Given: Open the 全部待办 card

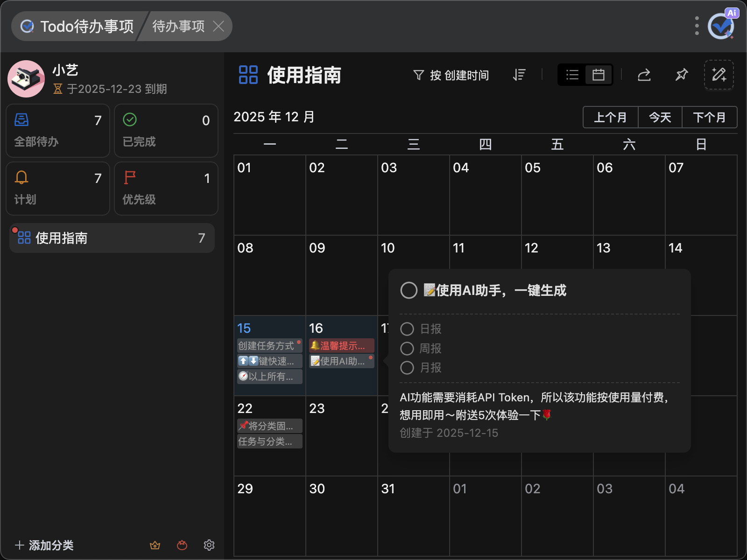Looking at the screenshot, I should (x=58, y=131).
